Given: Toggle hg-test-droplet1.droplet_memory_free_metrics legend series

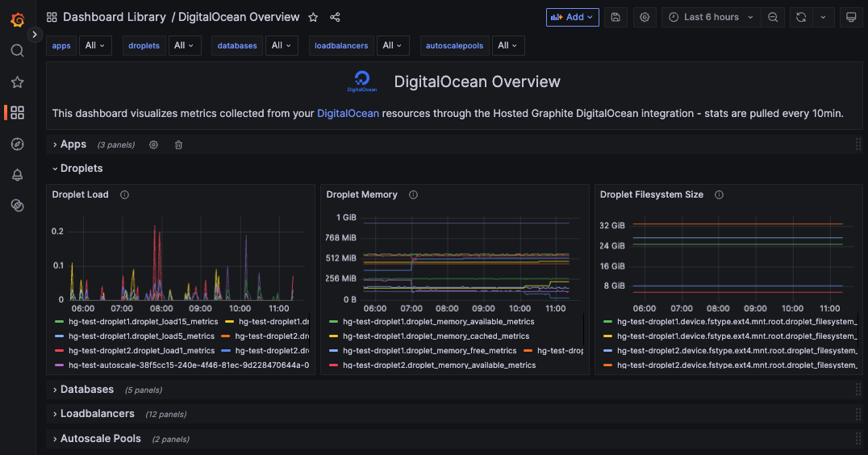Looking at the screenshot, I should point(430,351).
